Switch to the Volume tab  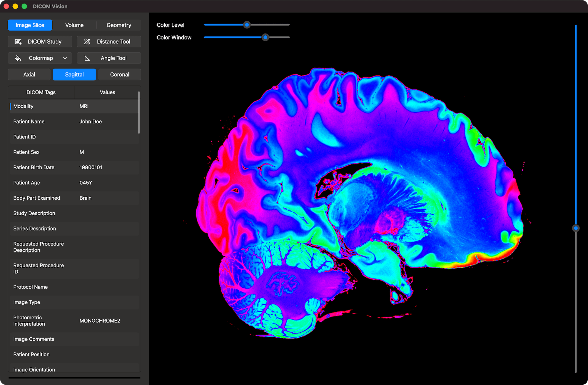point(74,25)
